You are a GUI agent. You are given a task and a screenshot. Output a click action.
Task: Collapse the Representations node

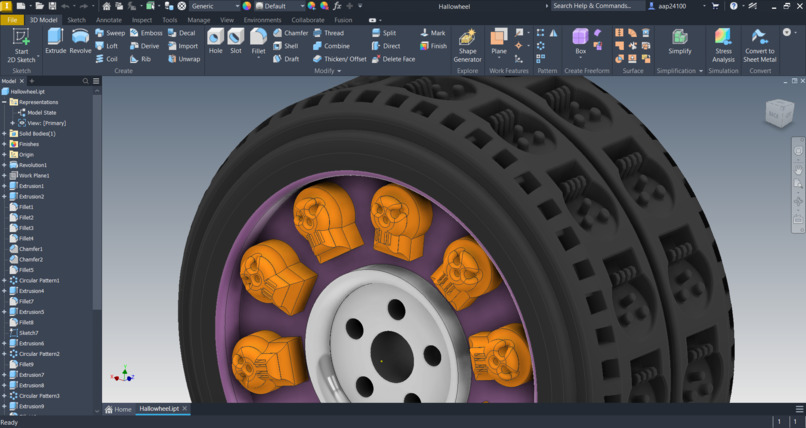click(4, 102)
